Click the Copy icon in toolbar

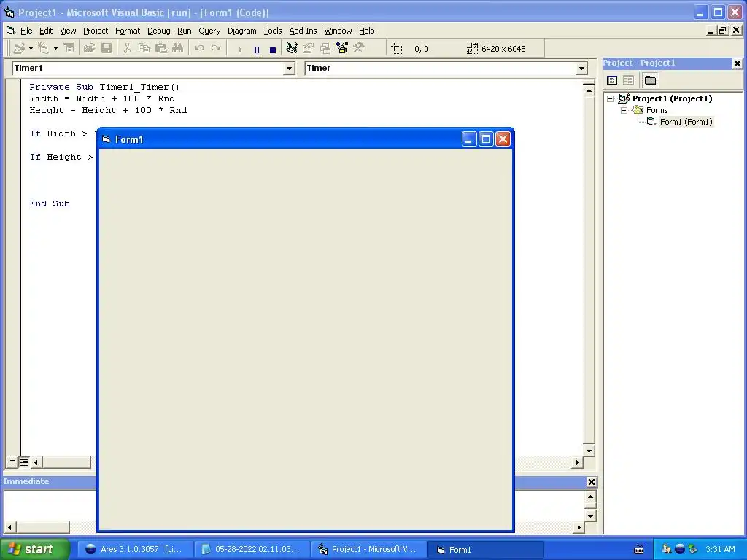click(144, 49)
